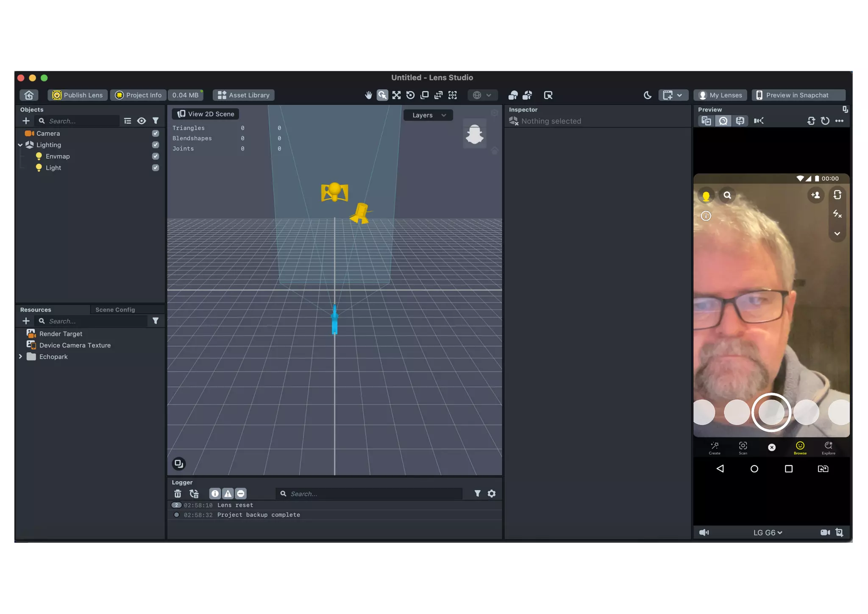This screenshot has width=868, height=614.
Task: Open the Asset Library
Action: (x=244, y=95)
